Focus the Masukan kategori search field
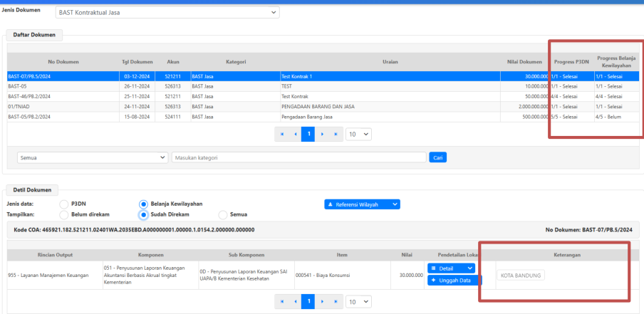The width and height of the screenshot is (644, 314). (x=298, y=157)
